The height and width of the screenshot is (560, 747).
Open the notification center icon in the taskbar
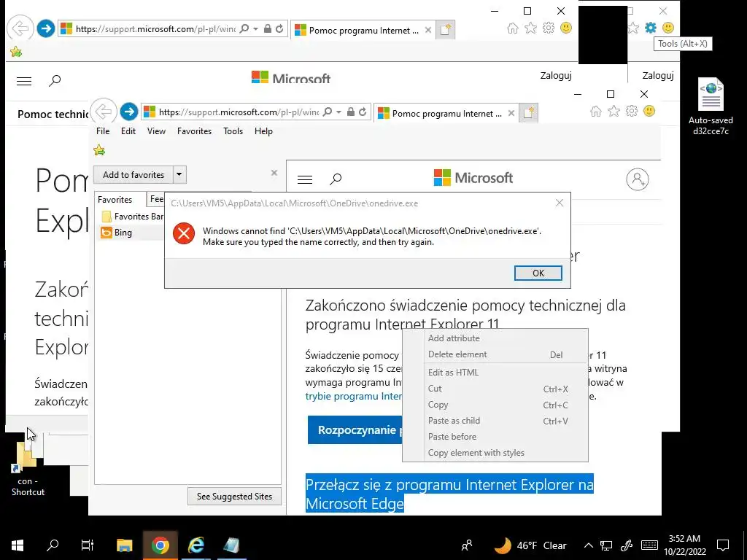[723, 545]
